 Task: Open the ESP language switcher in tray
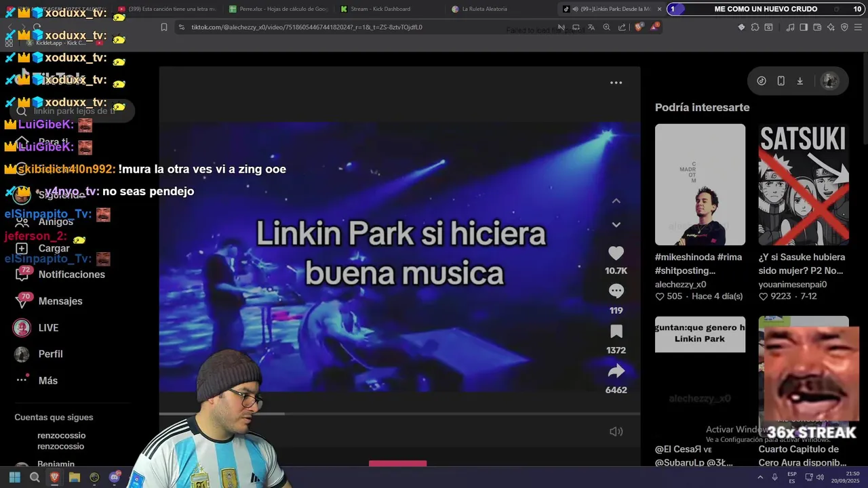[791, 477]
